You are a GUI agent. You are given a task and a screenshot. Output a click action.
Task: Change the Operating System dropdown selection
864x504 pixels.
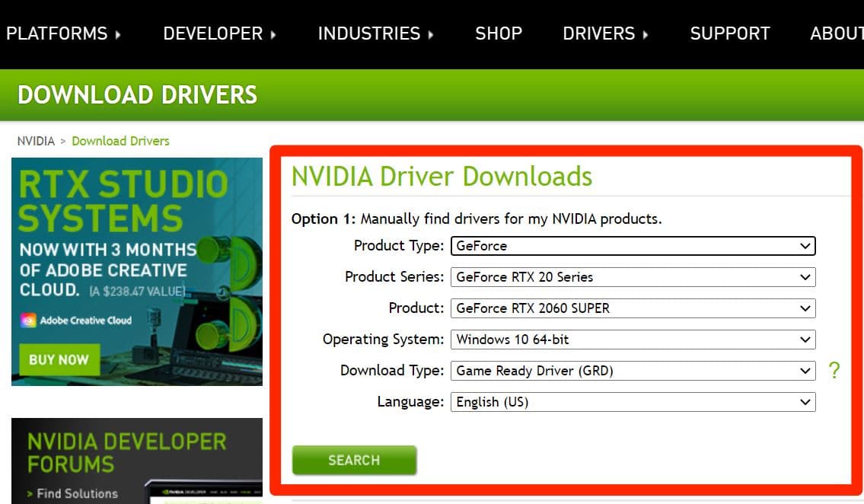point(633,340)
